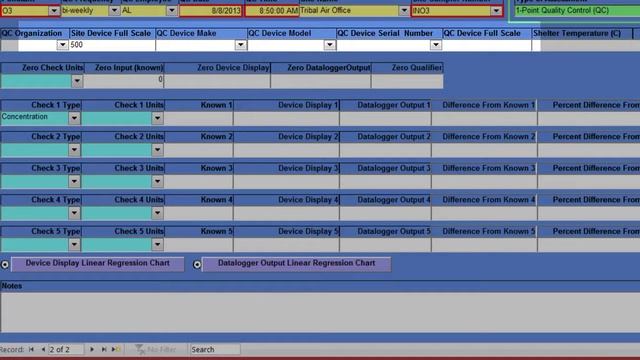
Task: Click the 8/8/2013 date field
Action: pos(211,11)
